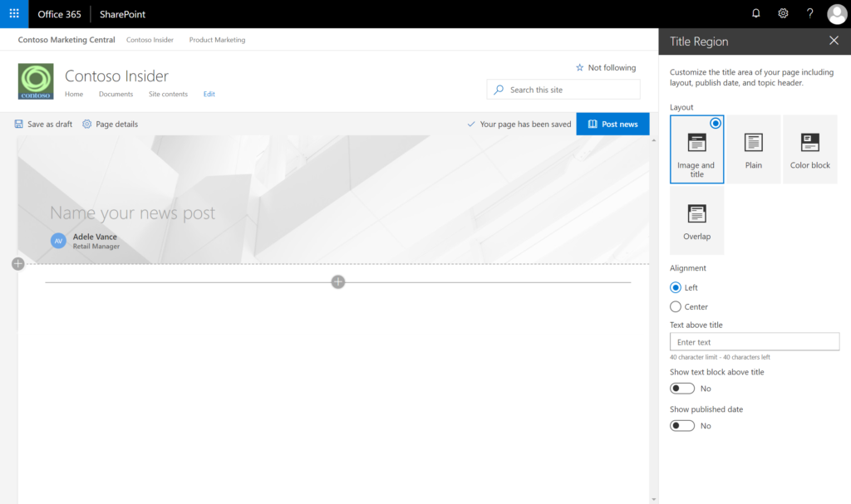Go to Site contents in navigation
Image resolution: width=851 pixels, height=504 pixels.
[168, 94]
